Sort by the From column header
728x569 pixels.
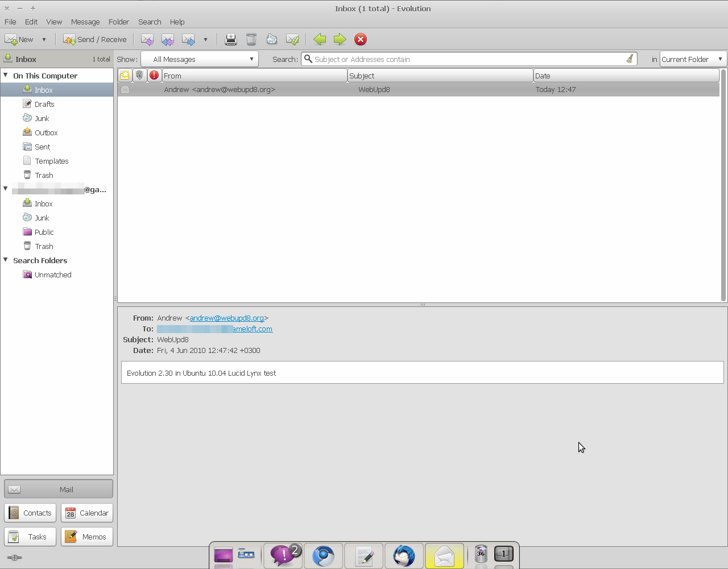click(254, 76)
